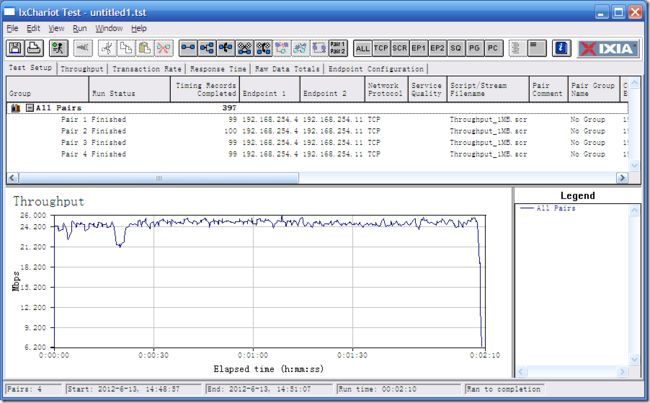The width and height of the screenshot is (650, 403).
Task: Select the Pair 4 Finished row
Action: [318, 154]
